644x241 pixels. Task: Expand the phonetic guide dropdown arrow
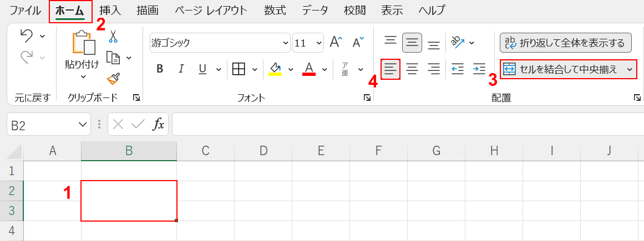[x=361, y=69]
